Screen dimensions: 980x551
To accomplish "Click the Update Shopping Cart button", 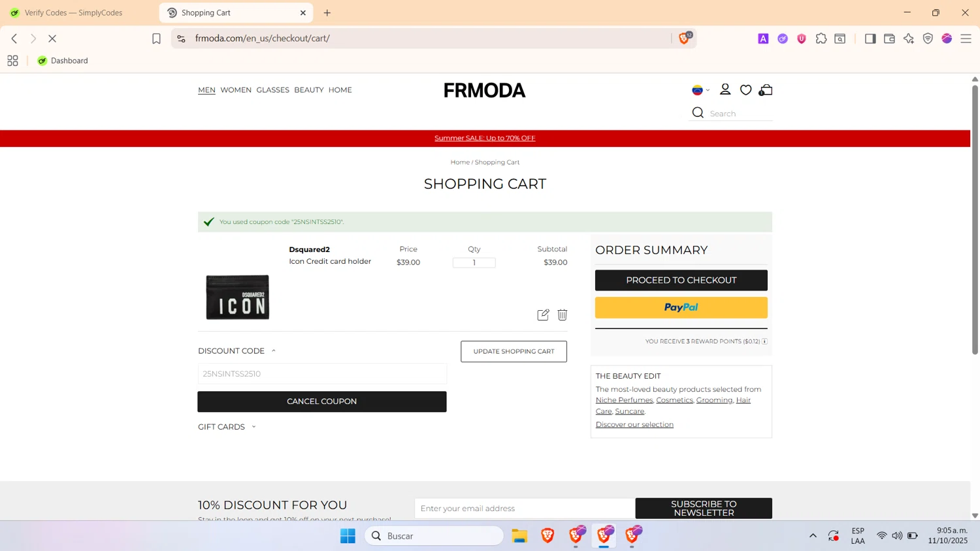I will (x=514, y=351).
